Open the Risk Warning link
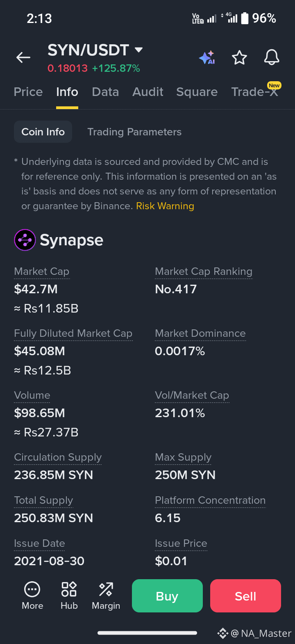The image size is (295, 644). 165,206
